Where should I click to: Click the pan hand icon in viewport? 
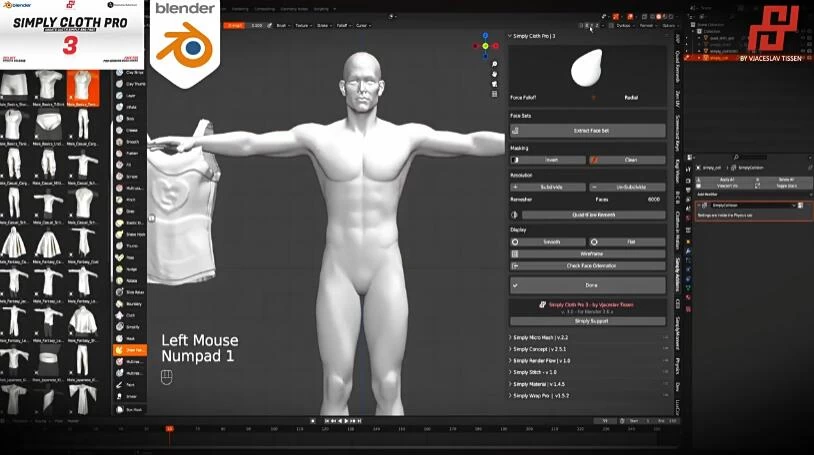pos(495,76)
